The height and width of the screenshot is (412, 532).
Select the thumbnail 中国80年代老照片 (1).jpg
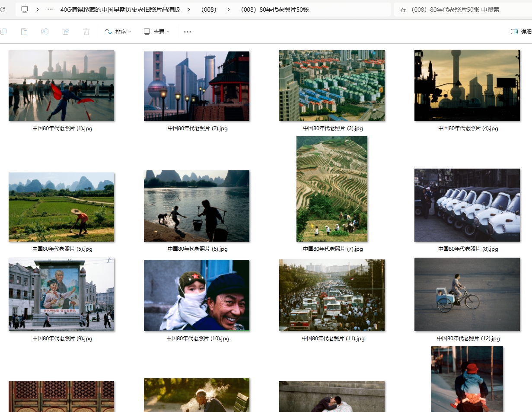[61, 86]
